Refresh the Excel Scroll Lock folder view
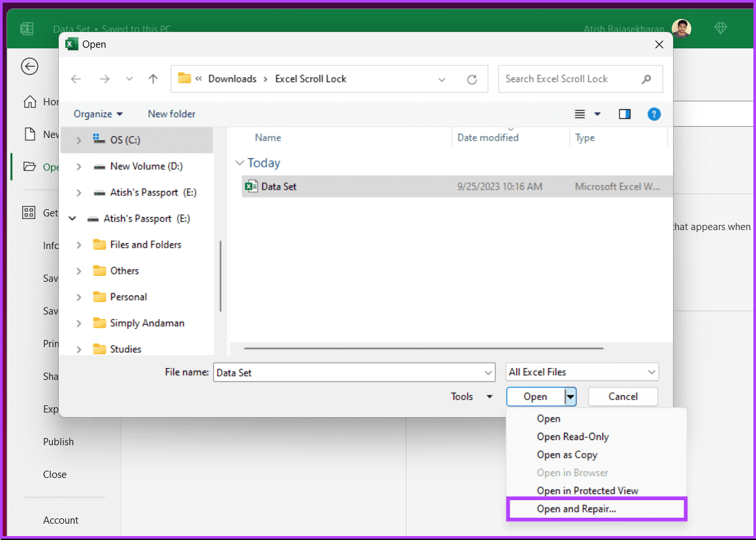The image size is (756, 540). 472,78
